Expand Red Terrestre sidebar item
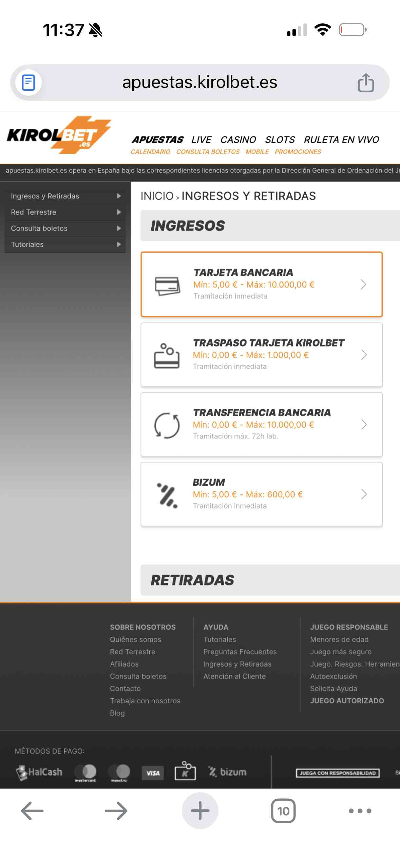Image resolution: width=400 pixels, height=868 pixels. [65, 212]
